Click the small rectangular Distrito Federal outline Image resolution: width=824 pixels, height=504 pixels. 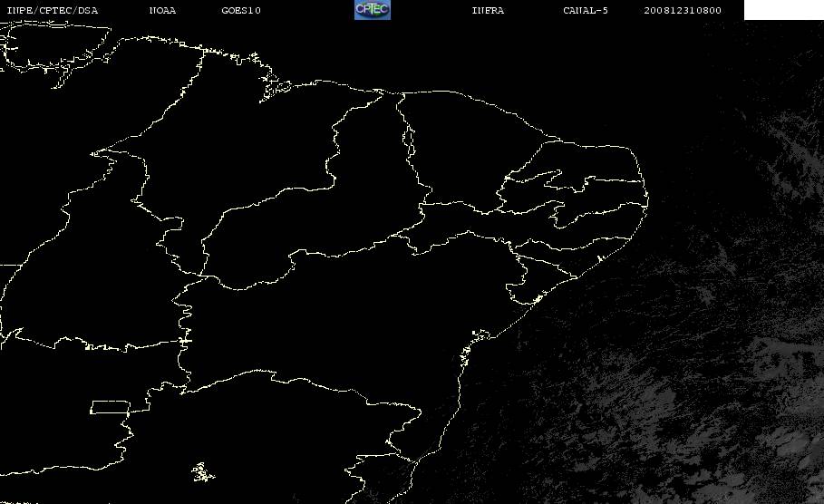coord(110,407)
